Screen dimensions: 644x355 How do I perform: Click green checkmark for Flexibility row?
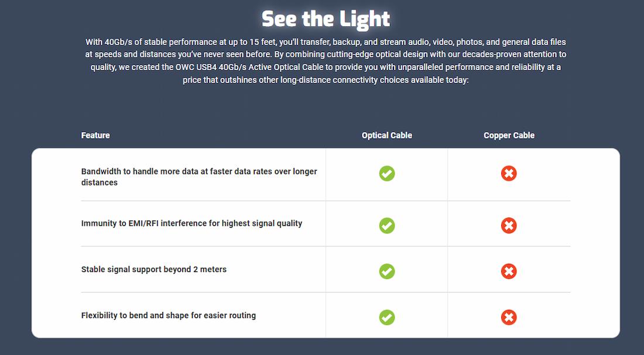[387, 318]
